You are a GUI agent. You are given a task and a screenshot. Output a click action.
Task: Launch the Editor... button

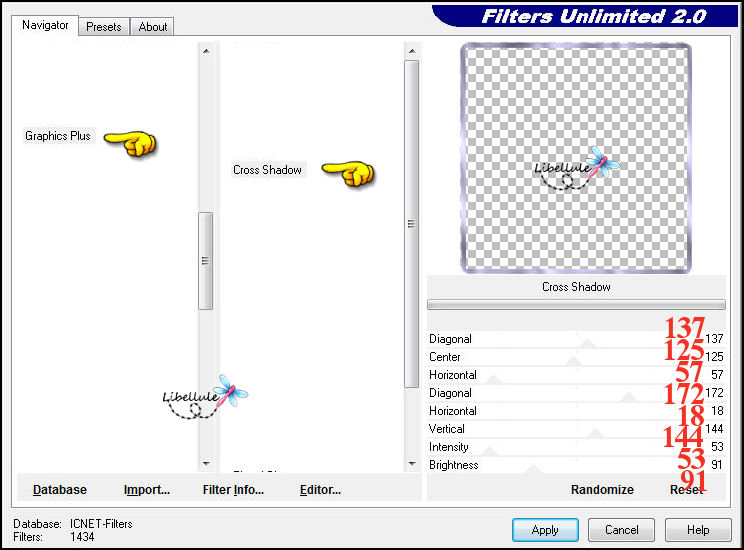pos(320,490)
